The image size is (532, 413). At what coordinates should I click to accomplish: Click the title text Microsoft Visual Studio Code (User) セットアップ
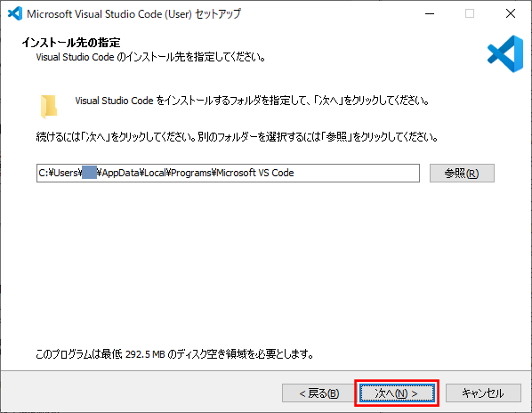point(134,14)
